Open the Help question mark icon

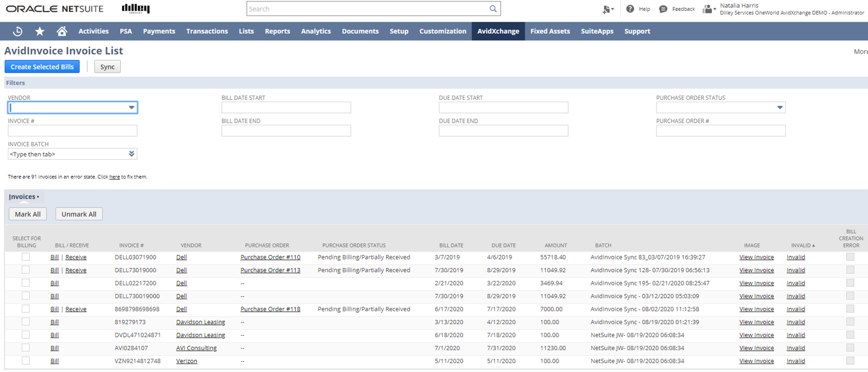coord(630,9)
